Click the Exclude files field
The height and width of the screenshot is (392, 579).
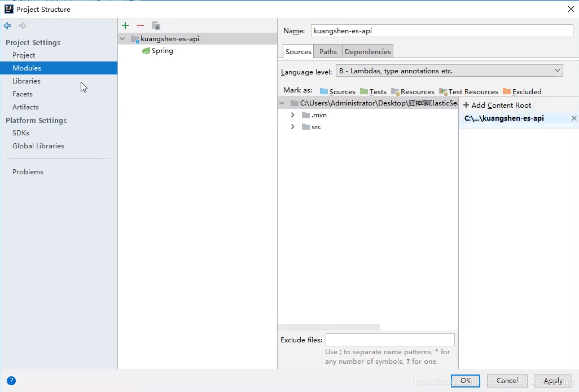(x=390, y=340)
